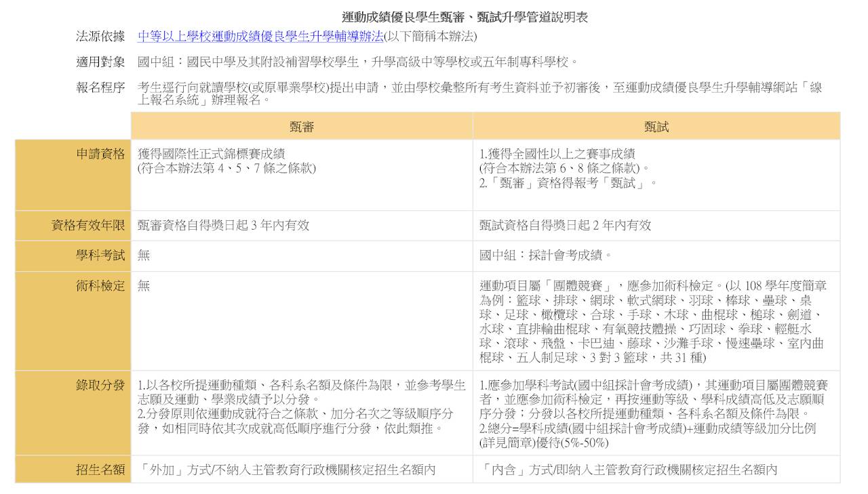The width and height of the screenshot is (868, 494).
Task: Click the 招生名額 row header
Action: 73,470
